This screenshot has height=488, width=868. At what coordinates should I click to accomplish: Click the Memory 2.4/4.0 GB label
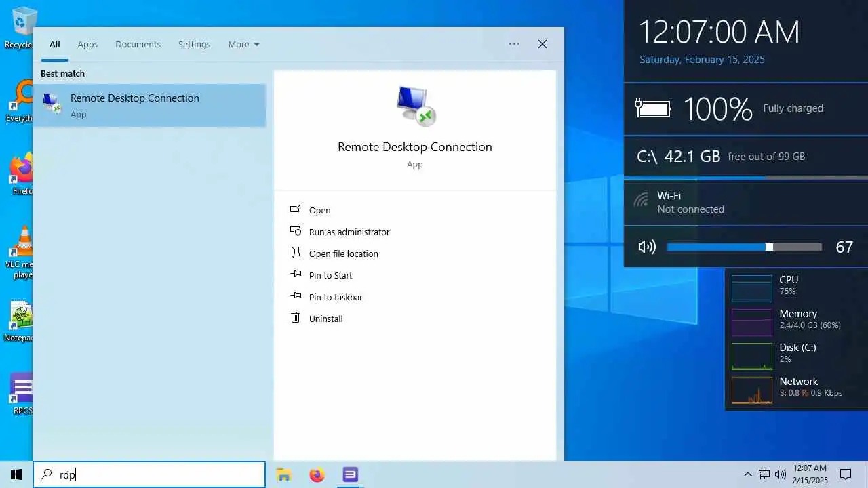[810, 319]
